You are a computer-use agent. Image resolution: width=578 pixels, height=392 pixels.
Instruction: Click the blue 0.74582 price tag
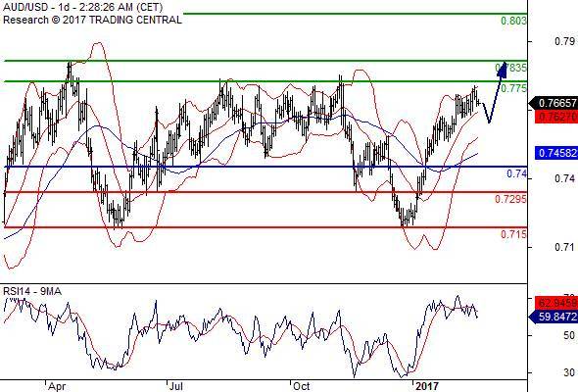[x=556, y=153]
